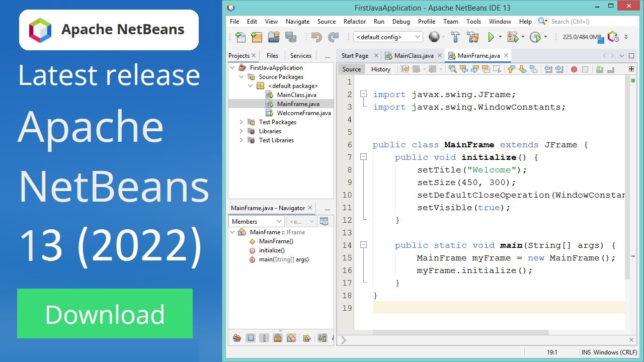Click the Comment lines icon
The height and width of the screenshot is (362, 644).
599,69
